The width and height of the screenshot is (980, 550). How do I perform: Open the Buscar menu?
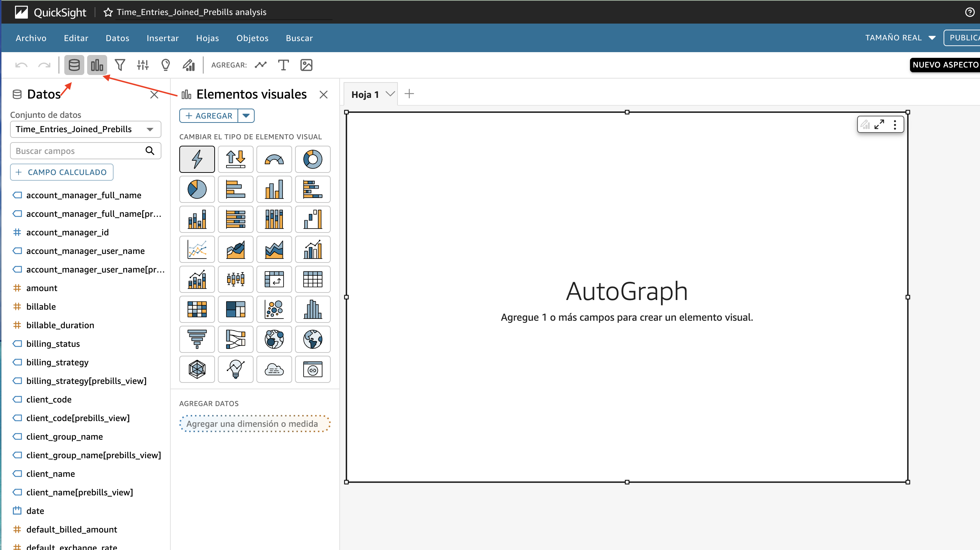tap(299, 38)
